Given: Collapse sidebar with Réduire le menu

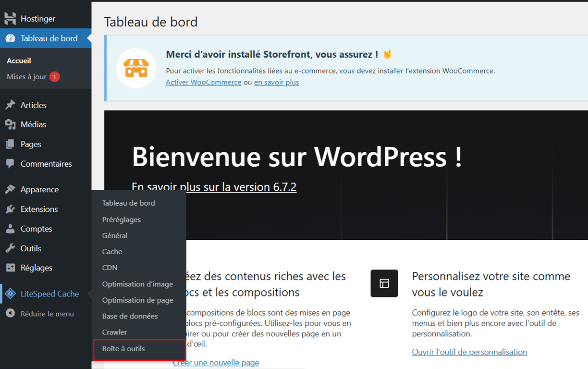Looking at the screenshot, I should pyautogui.click(x=46, y=314).
